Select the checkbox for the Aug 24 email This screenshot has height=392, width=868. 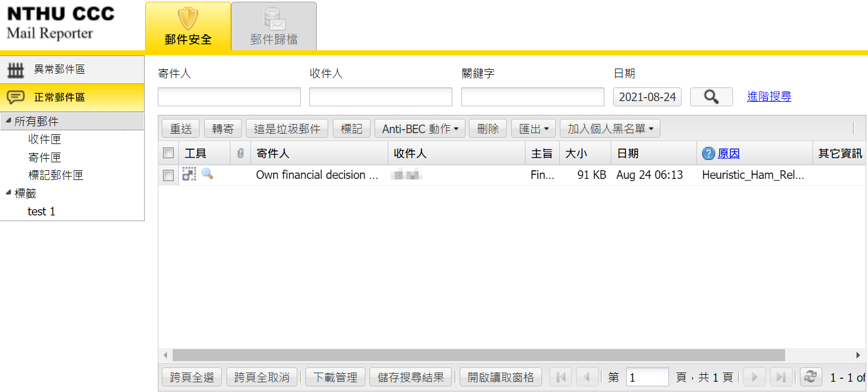click(x=168, y=175)
